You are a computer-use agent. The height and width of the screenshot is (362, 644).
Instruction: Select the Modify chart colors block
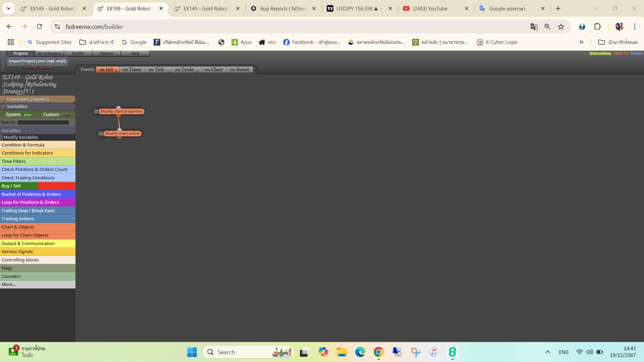[x=122, y=133]
